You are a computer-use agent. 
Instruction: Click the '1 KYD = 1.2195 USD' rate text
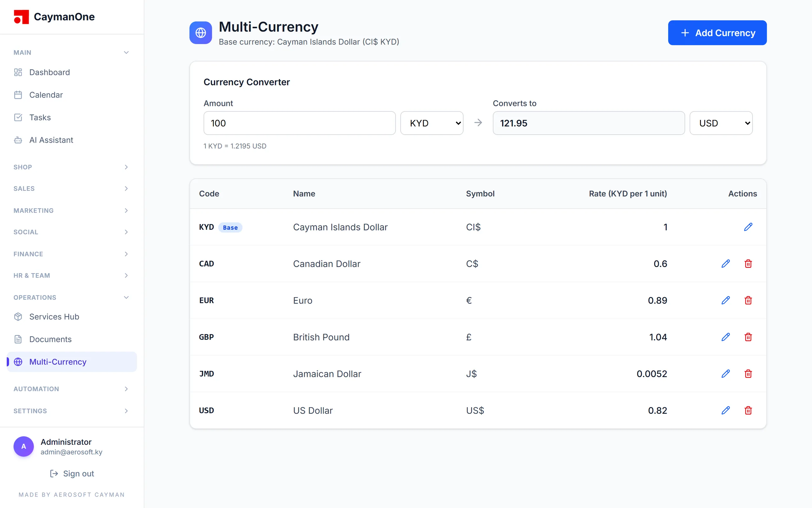[235, 146]
